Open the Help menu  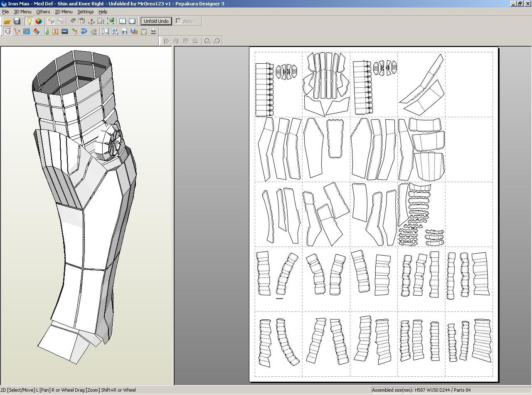[103, 12]
